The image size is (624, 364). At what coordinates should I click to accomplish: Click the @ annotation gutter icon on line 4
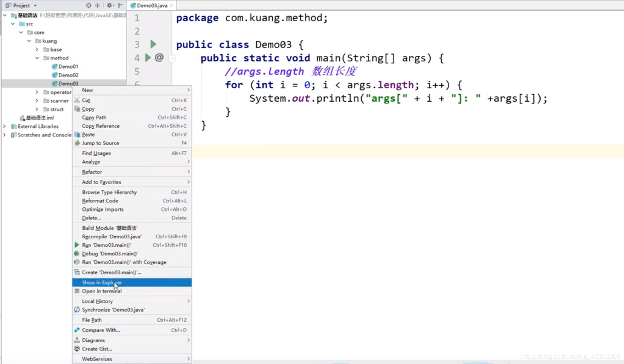click(159, 57)
